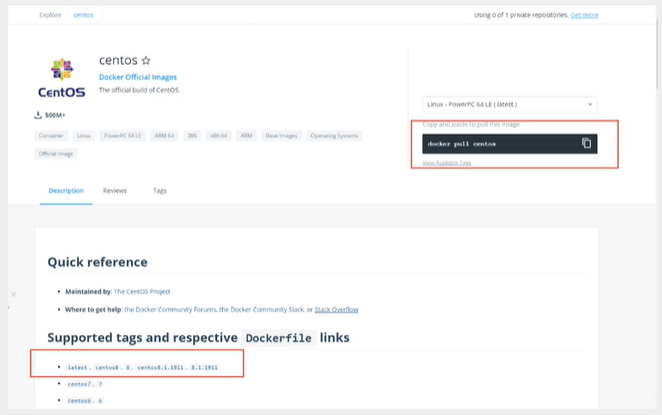
Task: Click the 500M+ downloads icon
Action: 38,115
